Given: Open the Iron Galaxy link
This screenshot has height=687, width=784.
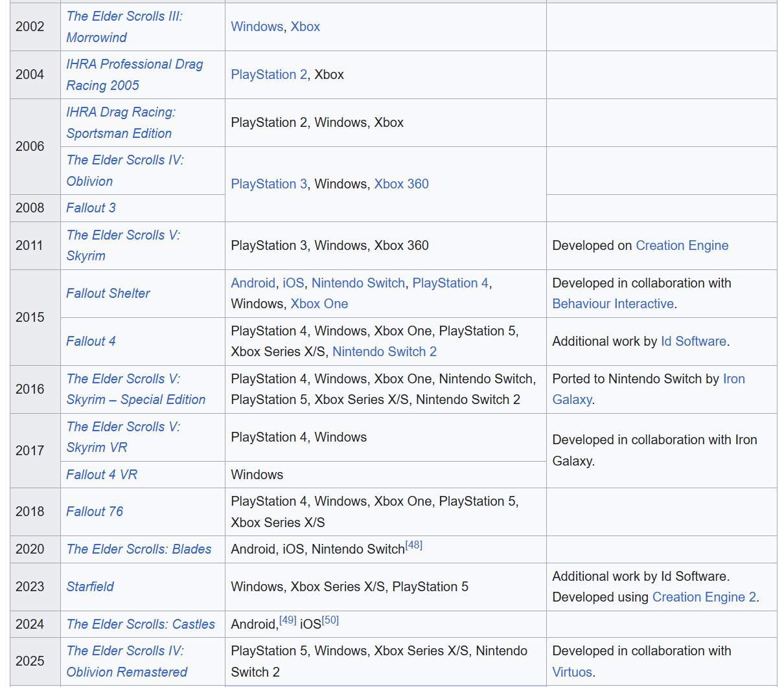Looking at the screenshot, I should [649, 389].
